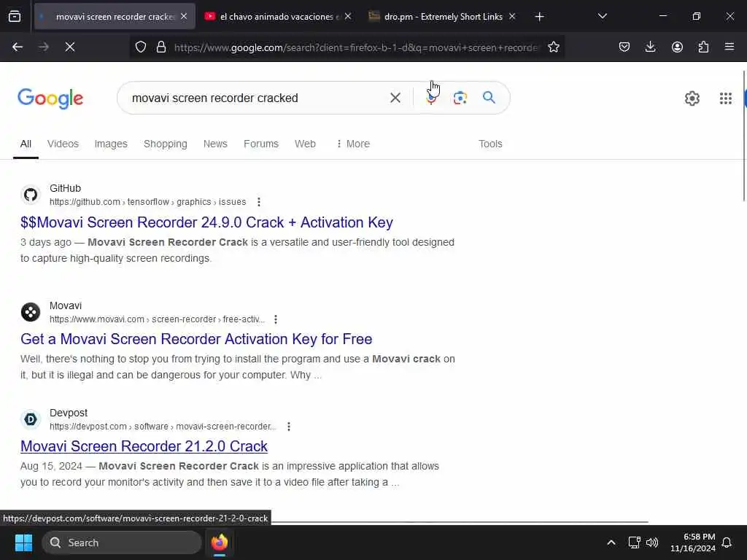Open notifications bell icon
This screenshot has height=560, width=747.
point(727,542)
